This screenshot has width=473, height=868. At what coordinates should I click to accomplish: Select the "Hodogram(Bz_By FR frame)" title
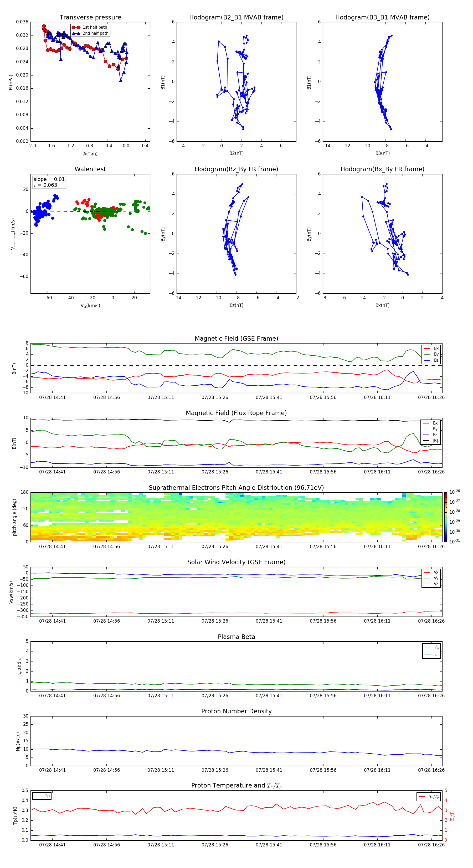coord(236,169)
